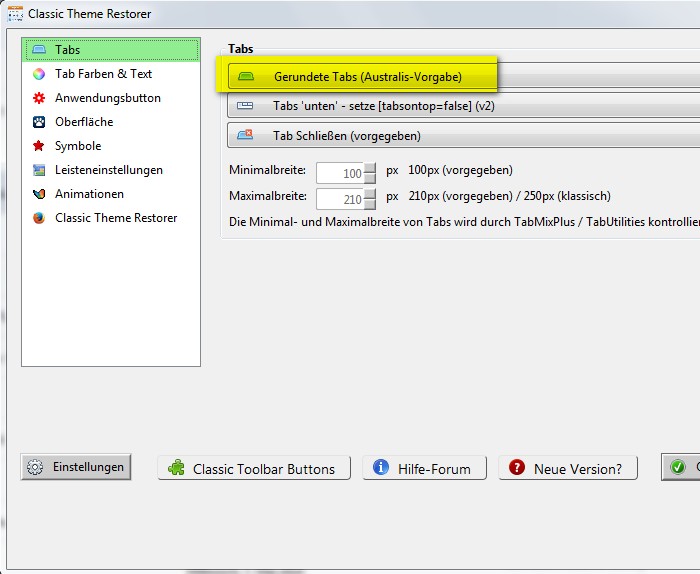Image resolution: width=700 pixels, height=574 pixels.
Task: Open the Tab Farben & Text category
Action: [111, 74]
